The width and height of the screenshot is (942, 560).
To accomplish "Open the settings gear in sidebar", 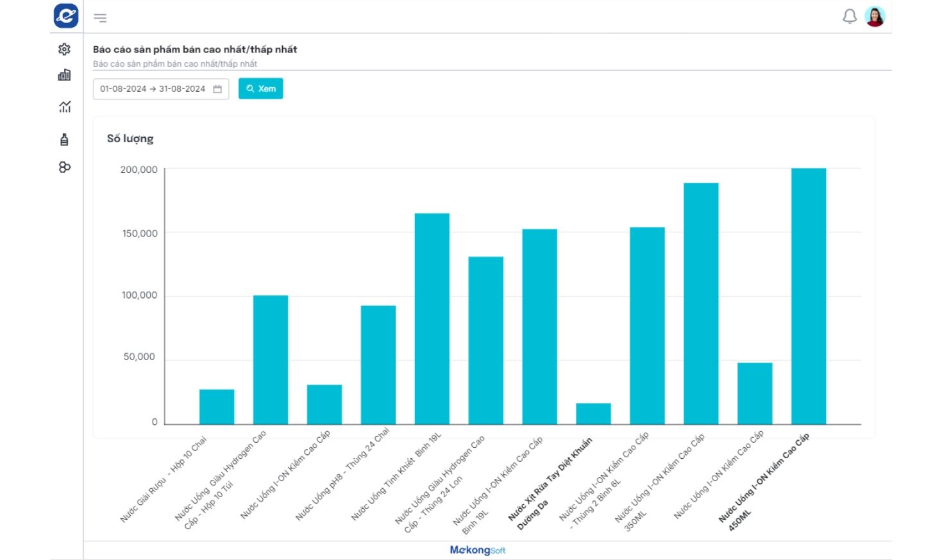I will (64, 49).
